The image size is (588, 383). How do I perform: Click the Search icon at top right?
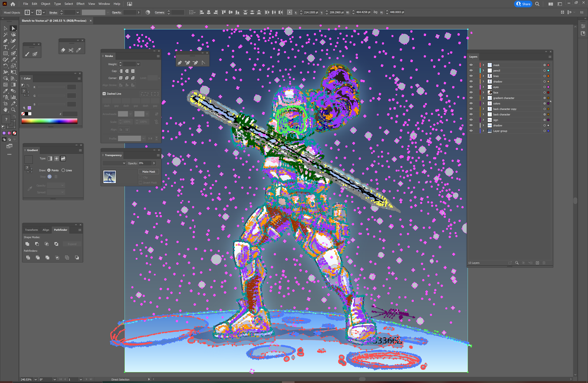coord(537,4)
